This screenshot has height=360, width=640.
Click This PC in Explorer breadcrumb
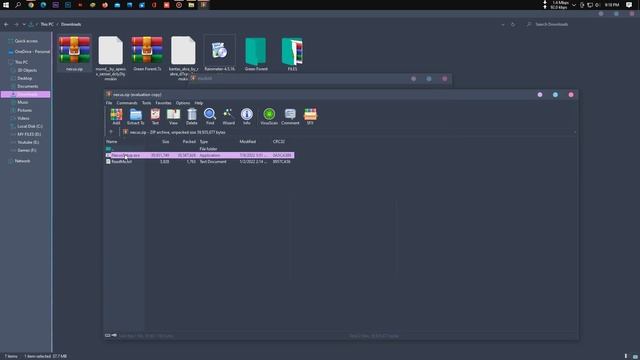click(x=47, y=24)
